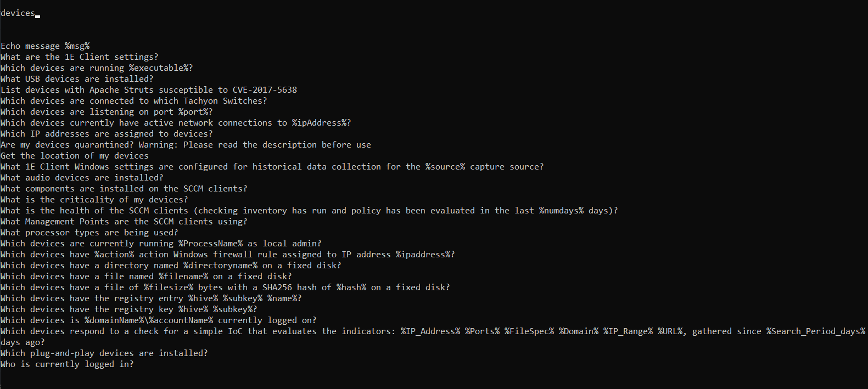Viewport: 868px width, 389px height.
Task: Select 'Which IP addresses are assigned to devices?'
Action: 107,134
